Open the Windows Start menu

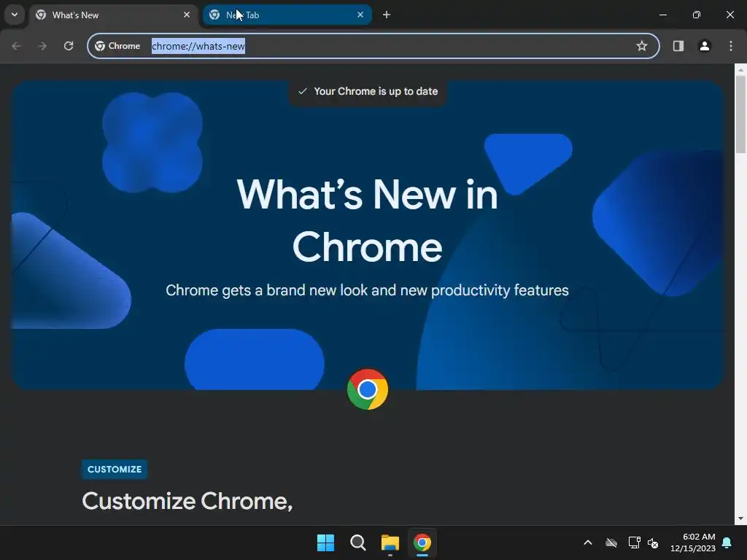(326, 542)
